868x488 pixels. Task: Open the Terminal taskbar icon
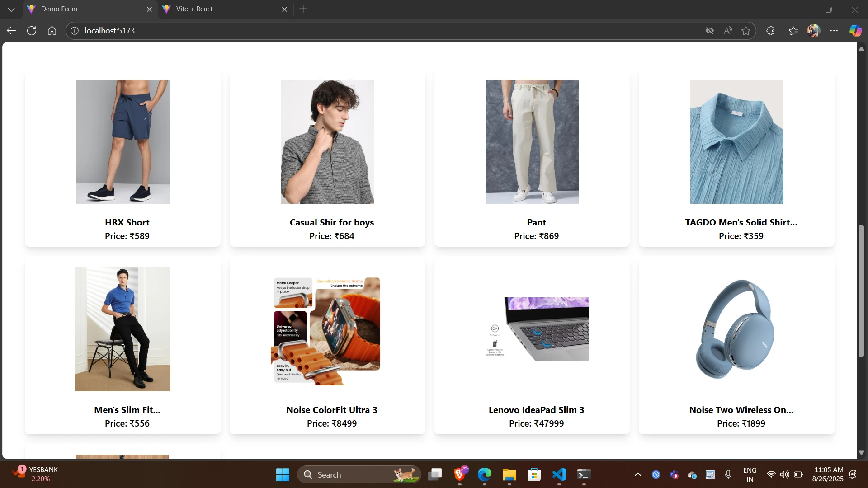(584, 475)
